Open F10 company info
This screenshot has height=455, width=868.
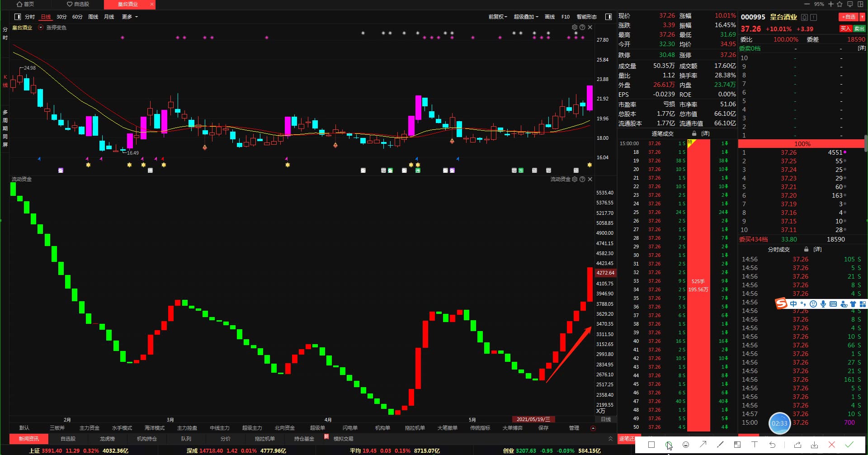[x=566, y=17]
